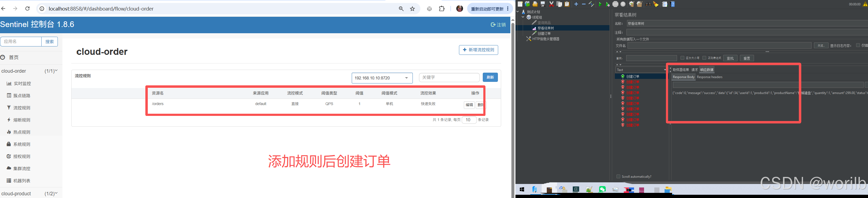
Task: Click JMeter Open file folder icon
Action: coord(535,4)
